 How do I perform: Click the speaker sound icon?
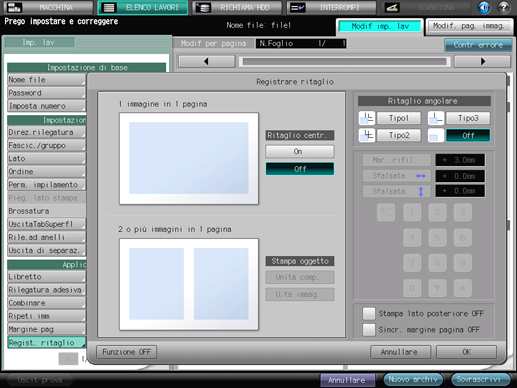(484, 7)
